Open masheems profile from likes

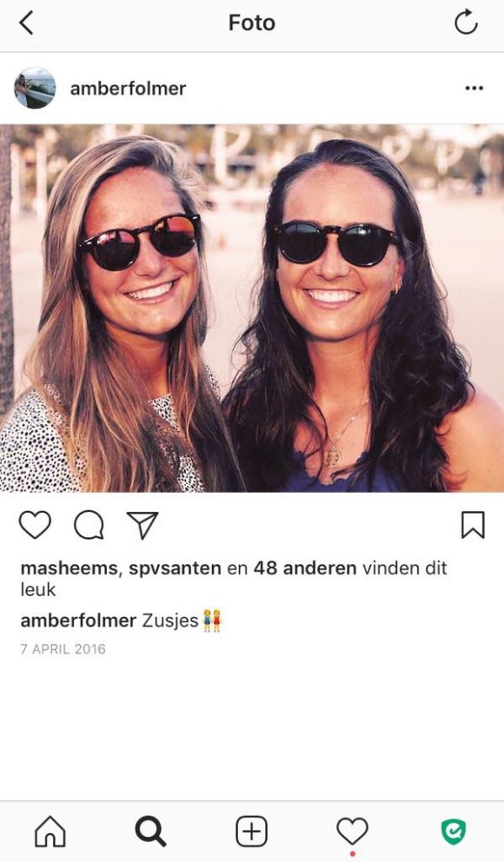point(70,568)
